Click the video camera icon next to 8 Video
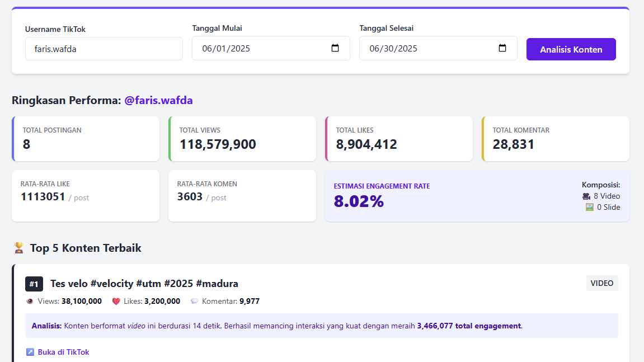Image resolution: width=644 pixels, height=362 pixels. tap(586, 196)
